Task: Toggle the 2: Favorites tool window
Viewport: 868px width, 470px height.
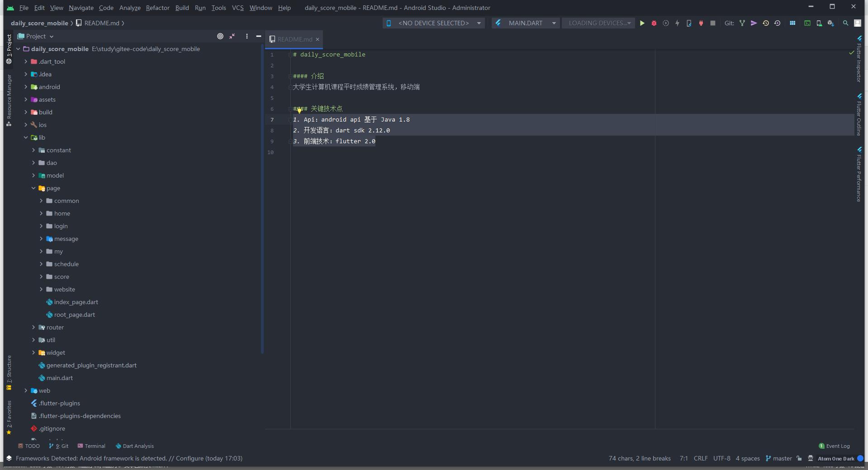Action: pos(9,418)
